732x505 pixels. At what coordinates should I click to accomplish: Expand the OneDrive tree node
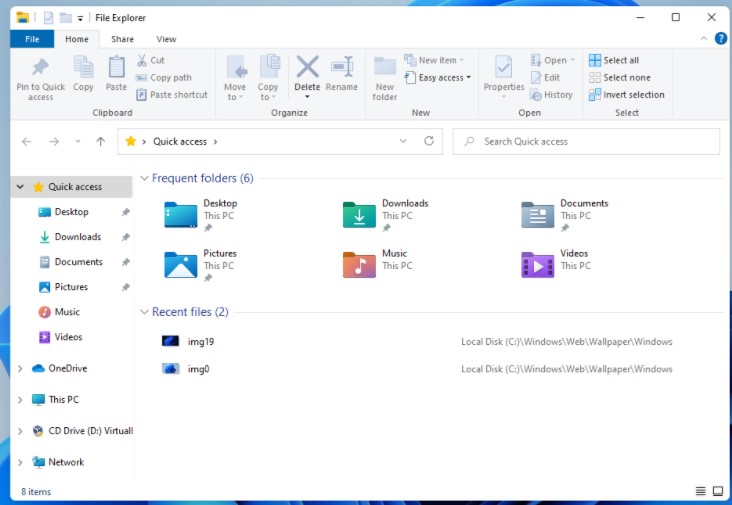click(x=20, y=369)
